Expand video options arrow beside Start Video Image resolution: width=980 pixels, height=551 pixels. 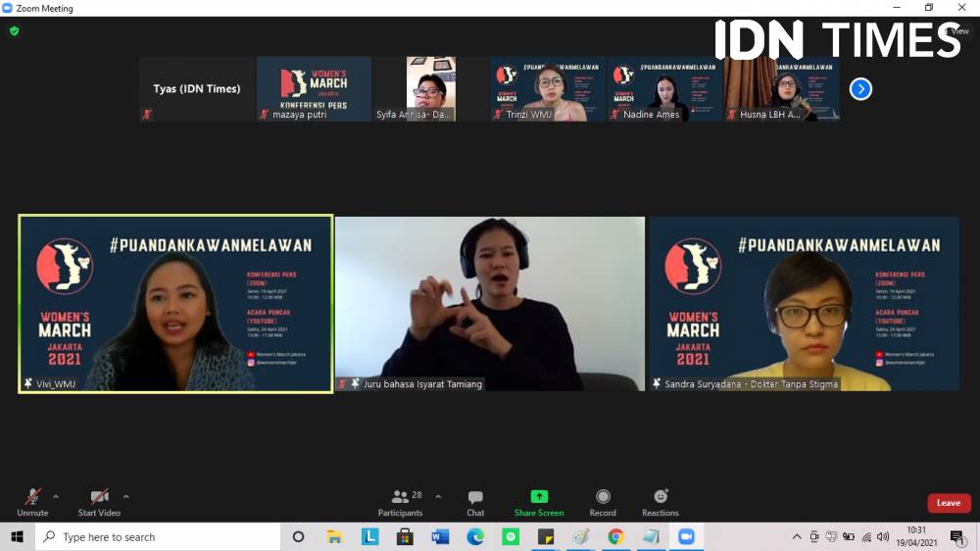point(126,497)
